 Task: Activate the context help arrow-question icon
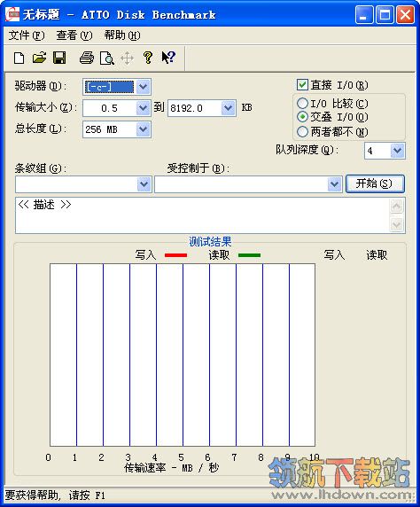point(168,58)
